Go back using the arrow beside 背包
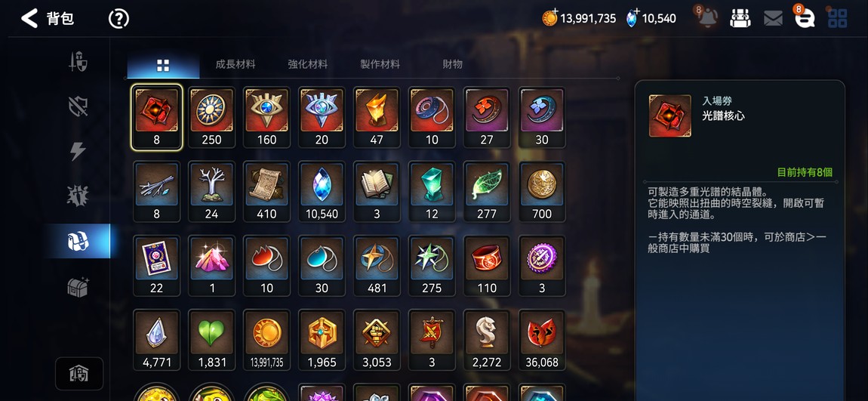 coord(29,18)
